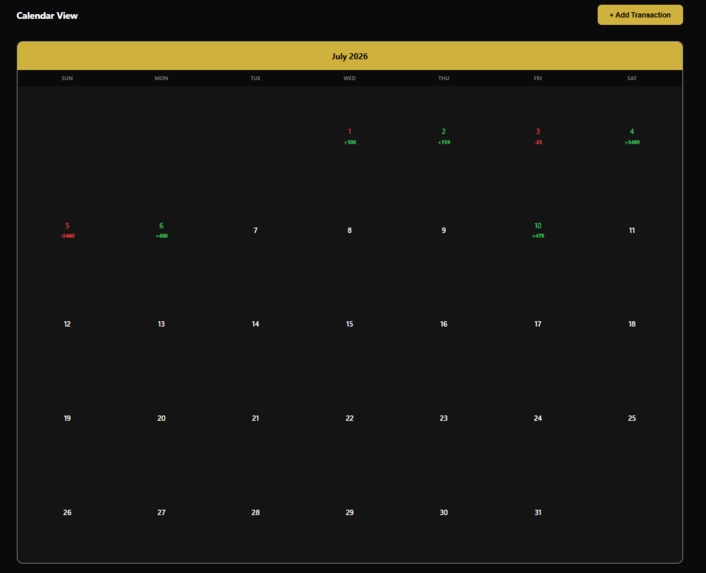
Task: Choose day 22 in the calendar
Action: tap(349, 418)
